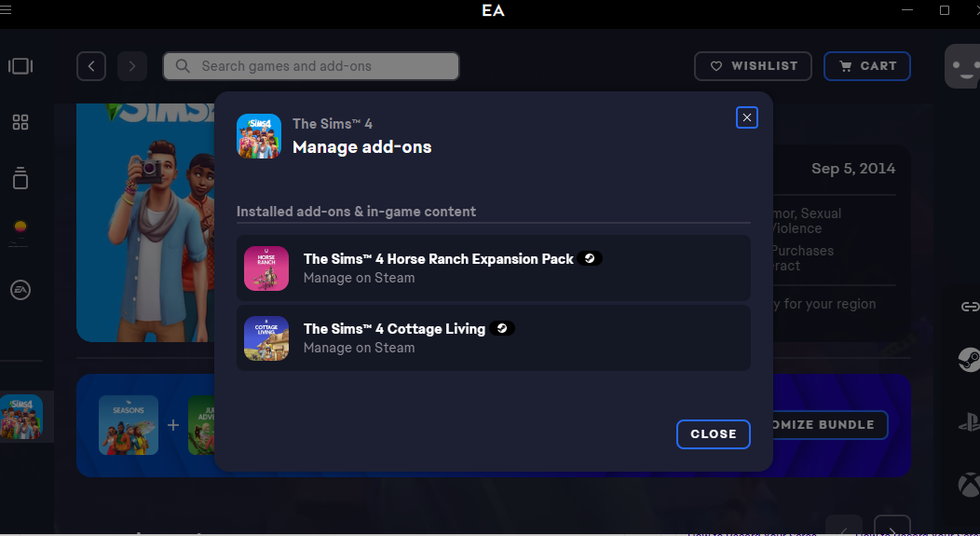Click the link chain icon on right panel
The image size is (980, 536).
(x=970, y=307)
